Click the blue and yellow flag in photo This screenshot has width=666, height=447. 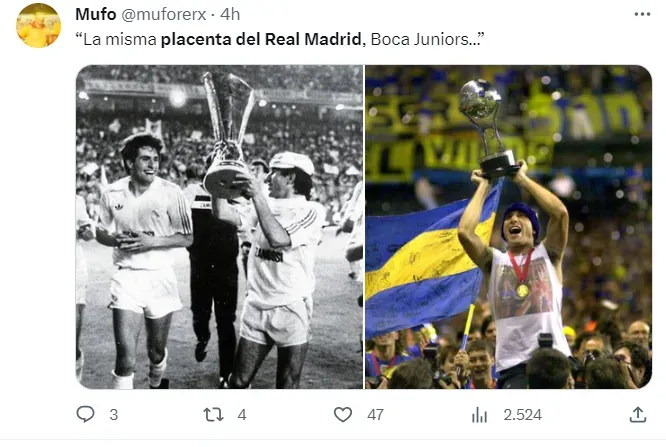click(415, 260)
